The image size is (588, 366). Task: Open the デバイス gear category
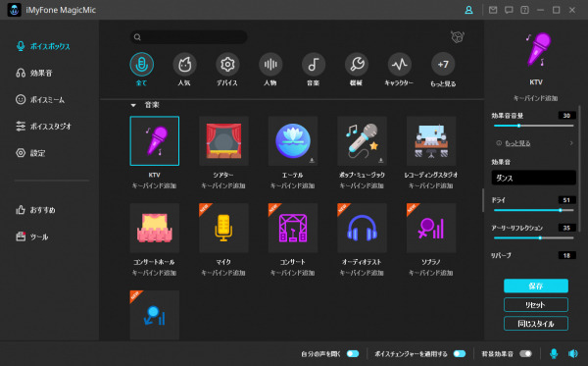[227, 65]
